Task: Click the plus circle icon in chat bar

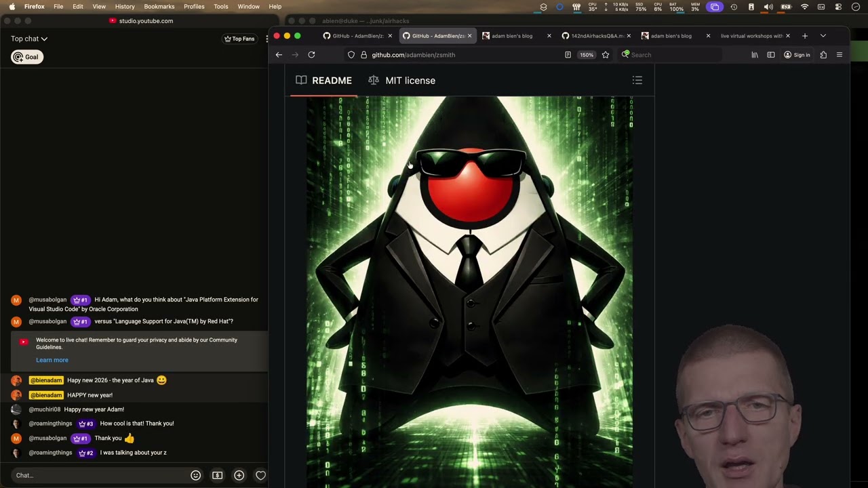Action: 239,475
